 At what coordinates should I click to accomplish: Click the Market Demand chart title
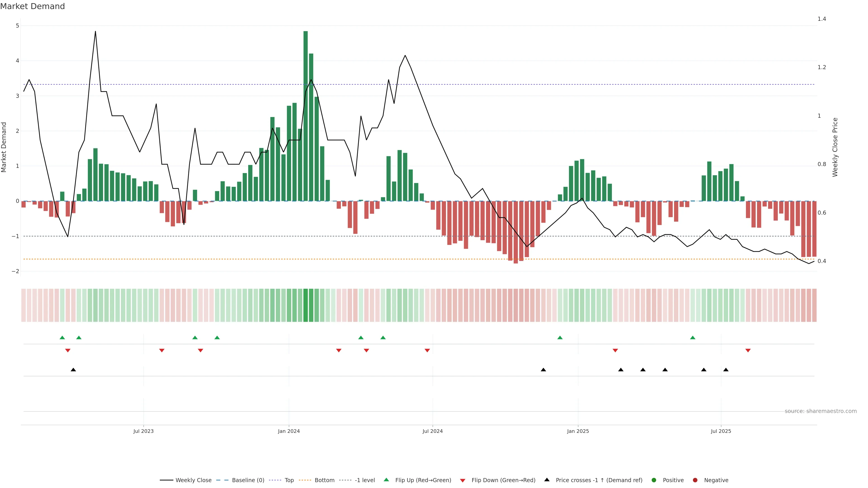32,6
